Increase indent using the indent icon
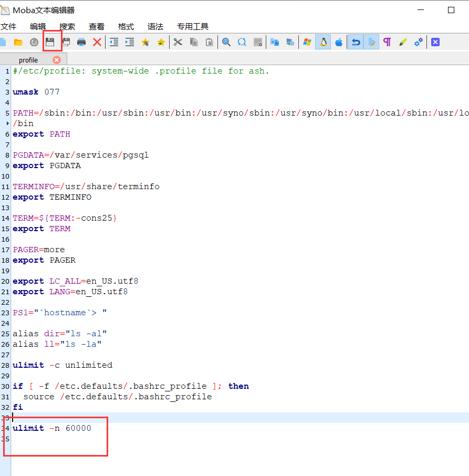469x476 pixels. coord(130,42)
